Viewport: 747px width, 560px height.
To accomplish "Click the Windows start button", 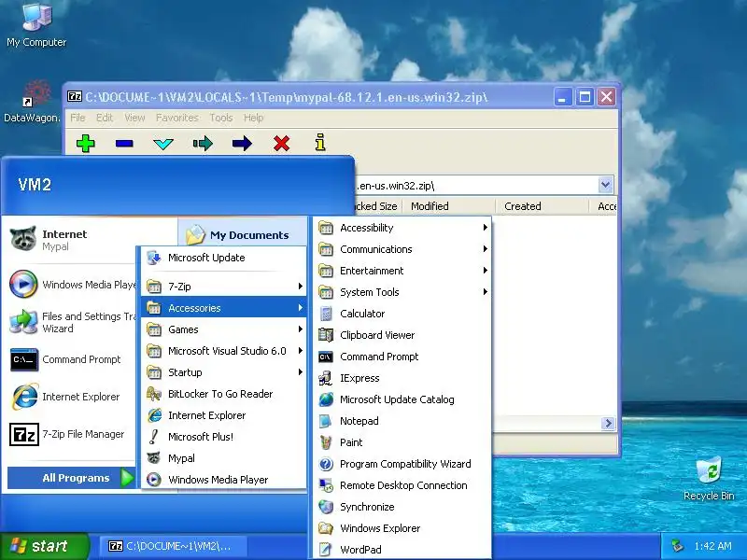I will (x=44, y=546).
